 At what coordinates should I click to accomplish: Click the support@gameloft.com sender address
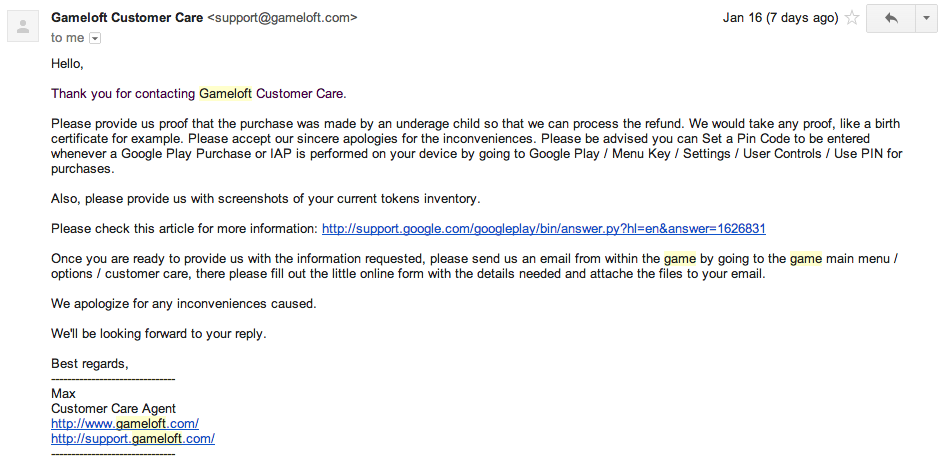tap(282, 18)
